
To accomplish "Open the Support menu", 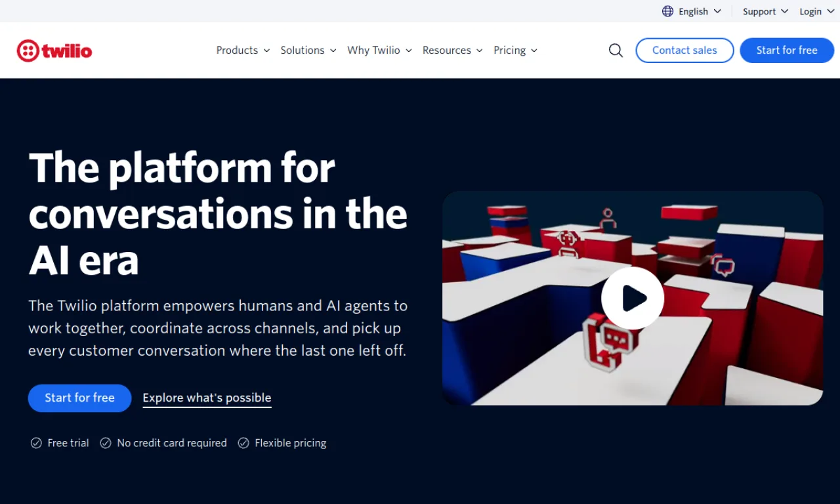I will coord(765,11).
